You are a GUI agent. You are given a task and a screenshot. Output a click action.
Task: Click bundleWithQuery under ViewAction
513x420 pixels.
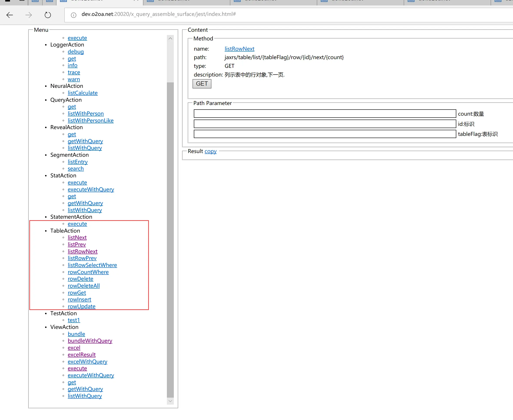coord(90,341)
